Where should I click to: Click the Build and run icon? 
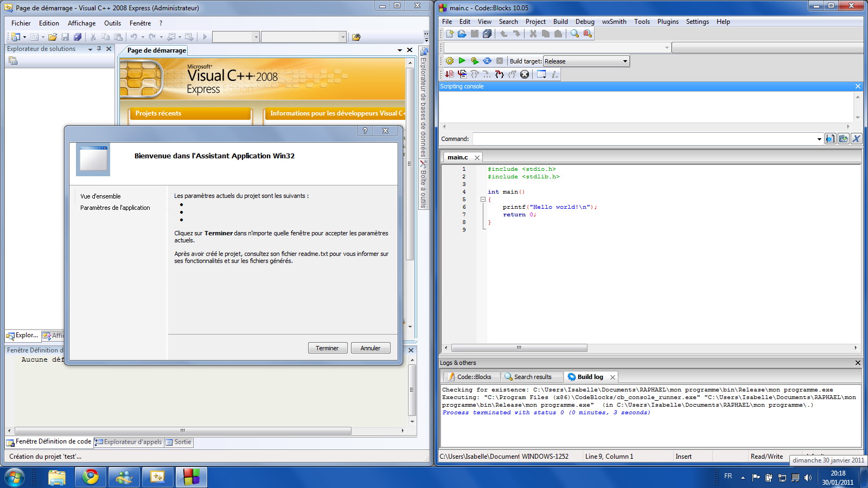point(475,61)
